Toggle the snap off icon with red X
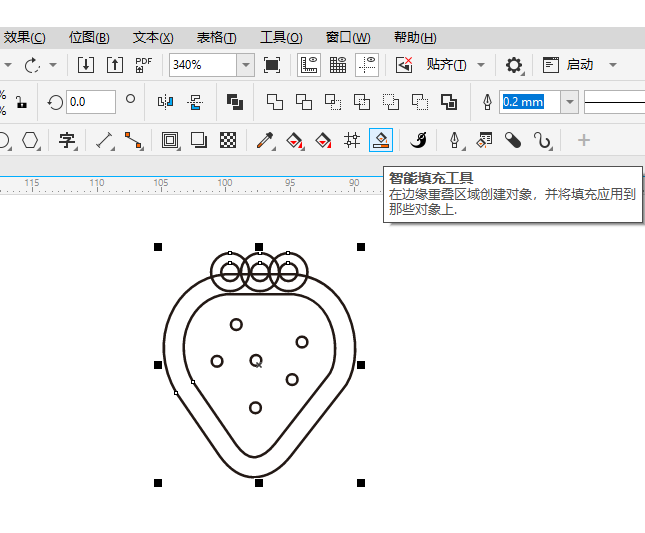The width and height of the screenshot is (645, 533). (x=404, y=65)
